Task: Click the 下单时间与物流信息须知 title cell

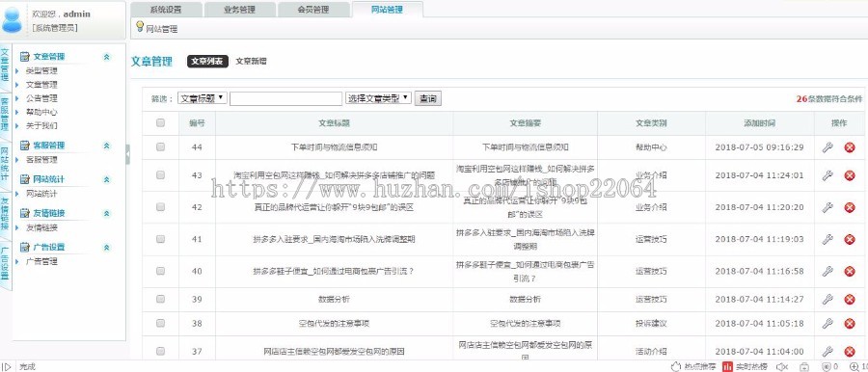Action: (335, 147)
